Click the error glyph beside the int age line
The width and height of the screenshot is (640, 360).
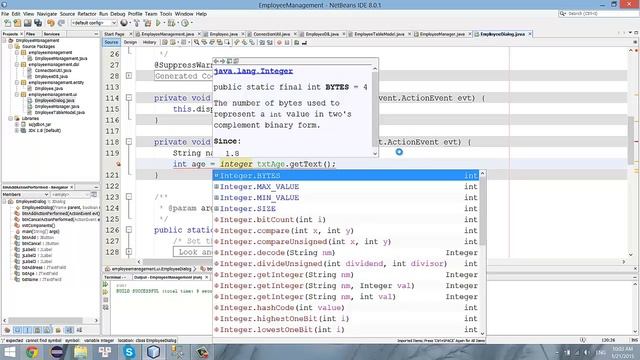[118, 164]
